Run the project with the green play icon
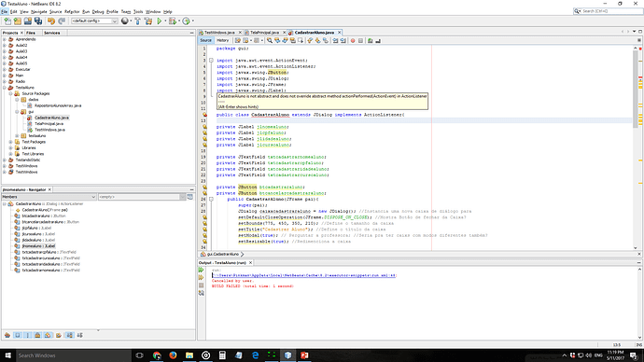Screen dimensions: 644x362 tap(160, 21)
